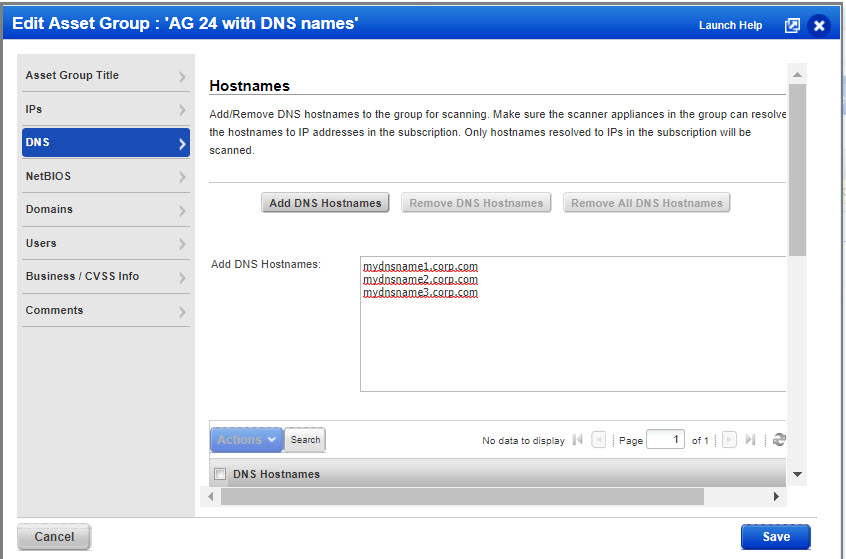
Task: Go to next page icon
Action: tap(729, 440)
